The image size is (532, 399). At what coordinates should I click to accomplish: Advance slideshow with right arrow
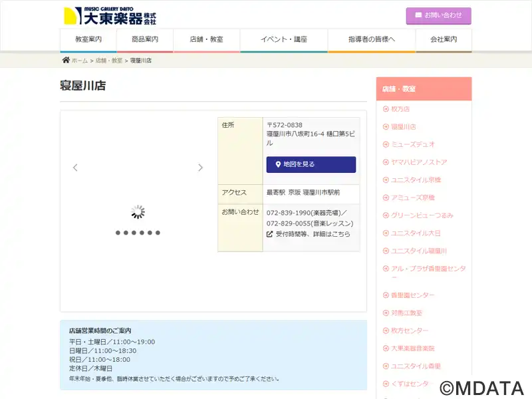click(x=200, y=168)
